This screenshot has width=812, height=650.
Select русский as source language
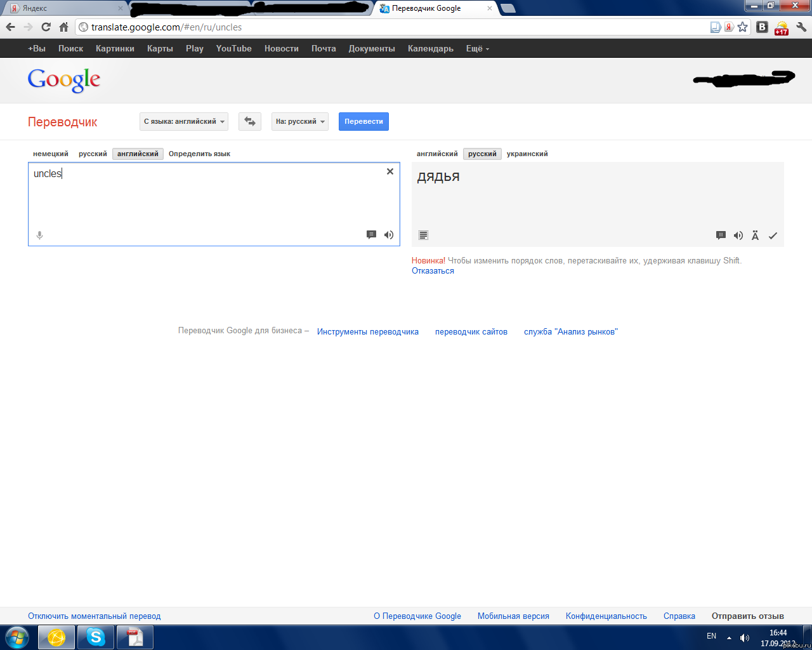pos(93,154)
